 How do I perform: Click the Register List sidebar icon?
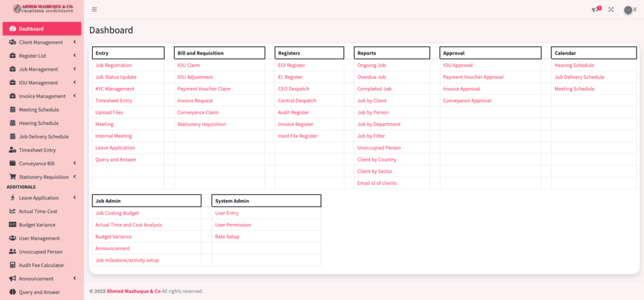pyautogui.click(x=12, y=56)
